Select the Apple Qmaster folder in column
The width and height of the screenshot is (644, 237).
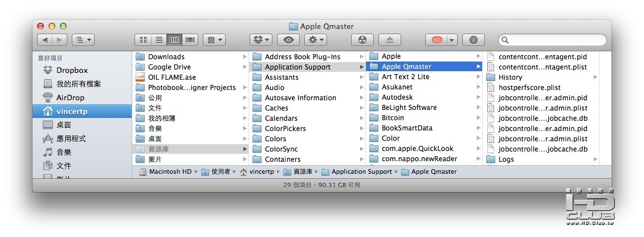pyautogui.click(x=424, y=67)
